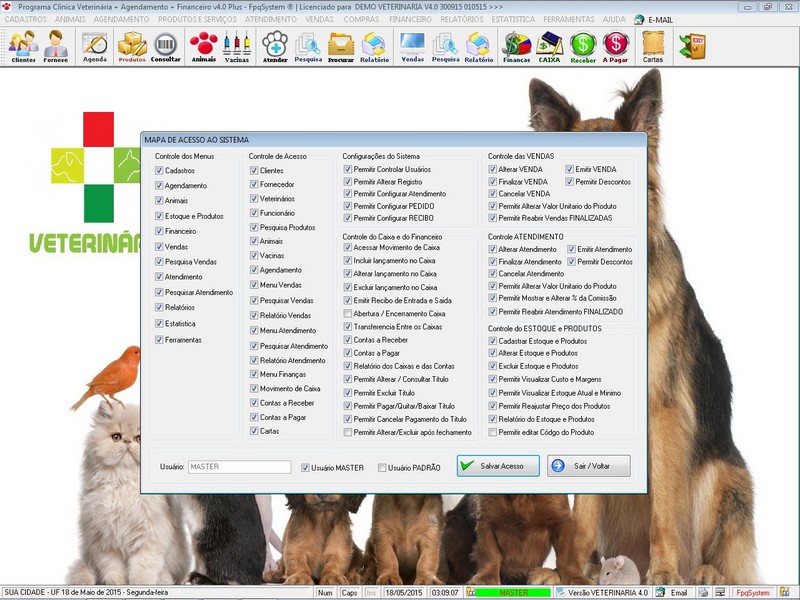This screenshot has width=800, height=600.
Task: Open the RELATÓRIOS menu
Action: point(462,19)
